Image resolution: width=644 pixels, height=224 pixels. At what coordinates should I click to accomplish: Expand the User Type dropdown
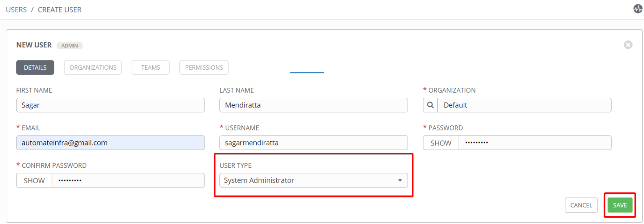313,180
